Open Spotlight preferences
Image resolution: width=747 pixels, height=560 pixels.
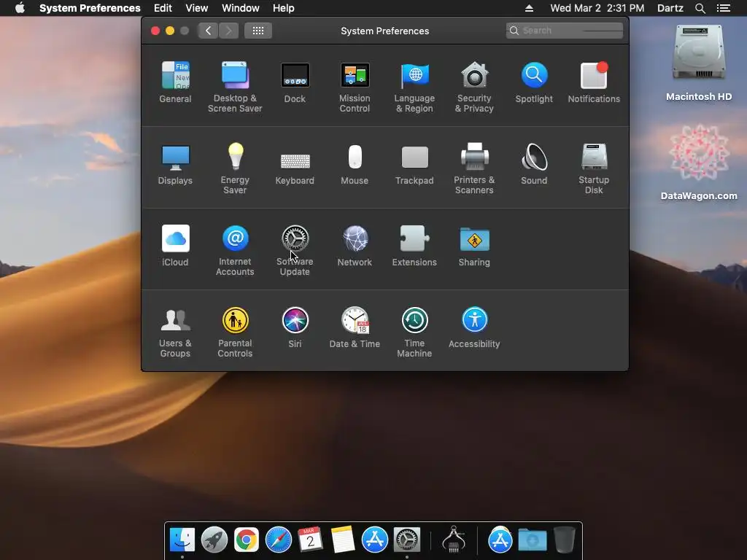[534, 82]
